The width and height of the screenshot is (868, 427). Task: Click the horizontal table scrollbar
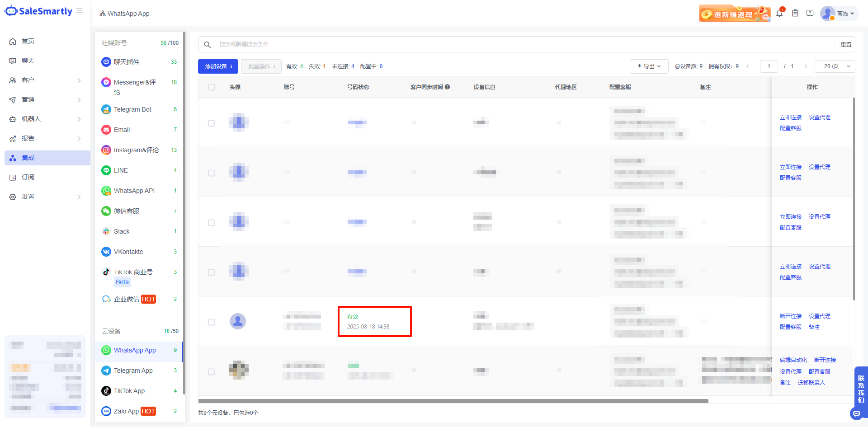click(453, 401)
